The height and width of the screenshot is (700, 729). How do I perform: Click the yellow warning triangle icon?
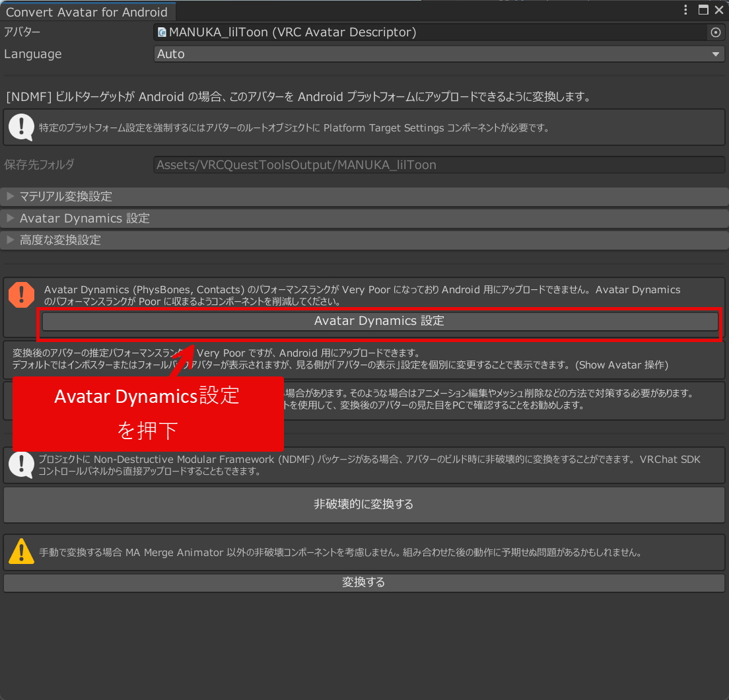coord(21,550)
